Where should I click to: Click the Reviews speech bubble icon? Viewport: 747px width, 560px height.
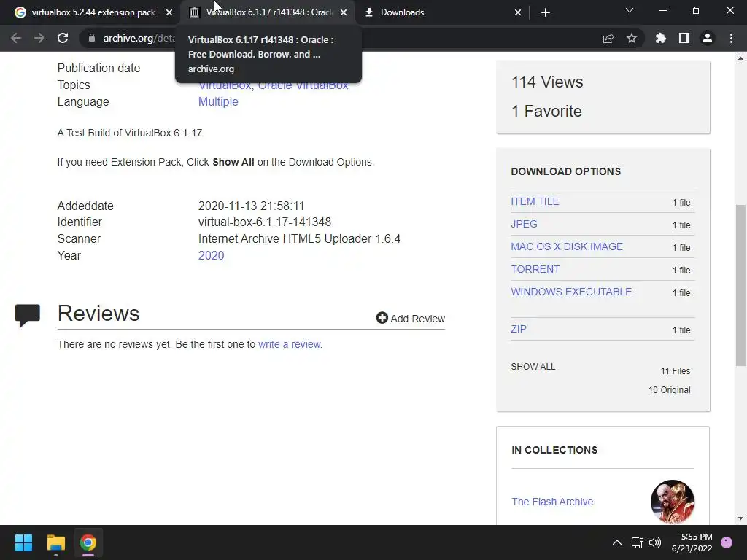[x=27, y=315]
